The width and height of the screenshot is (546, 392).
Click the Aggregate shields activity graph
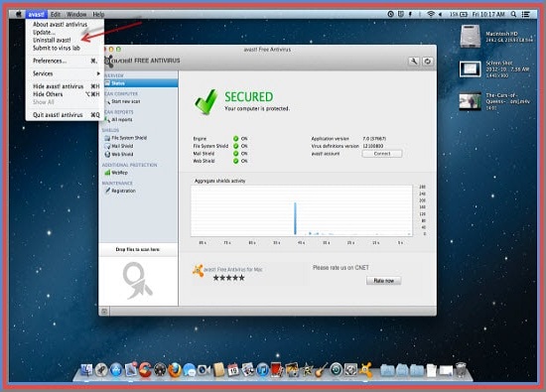click(302, 211)
